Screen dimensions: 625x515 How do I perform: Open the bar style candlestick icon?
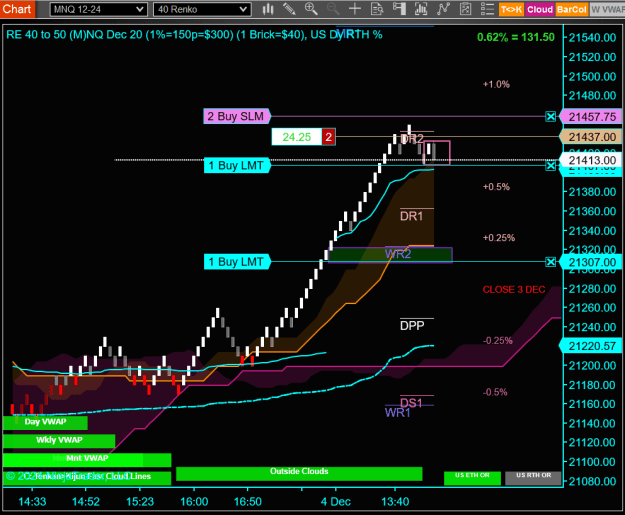[268, 9]
